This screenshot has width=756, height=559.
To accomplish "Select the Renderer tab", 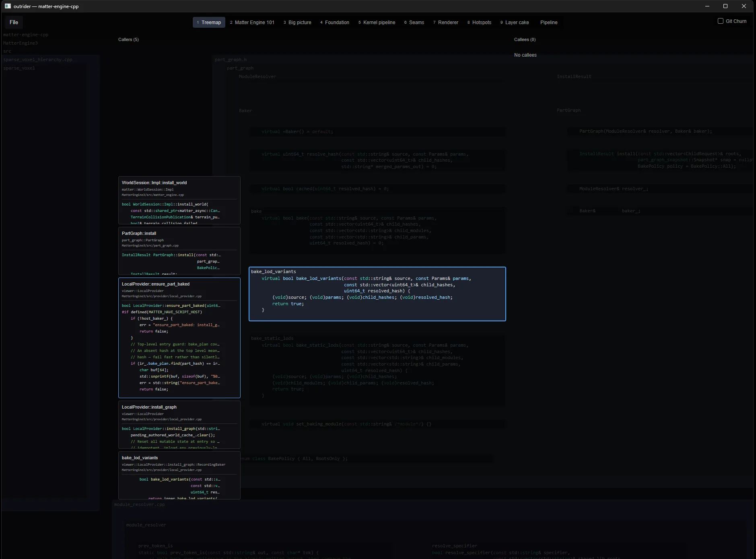I will 446,23.
